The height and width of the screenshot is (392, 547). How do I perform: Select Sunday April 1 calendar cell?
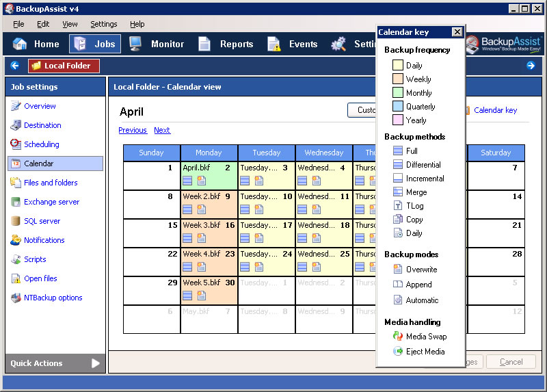[x=151, y=176]
